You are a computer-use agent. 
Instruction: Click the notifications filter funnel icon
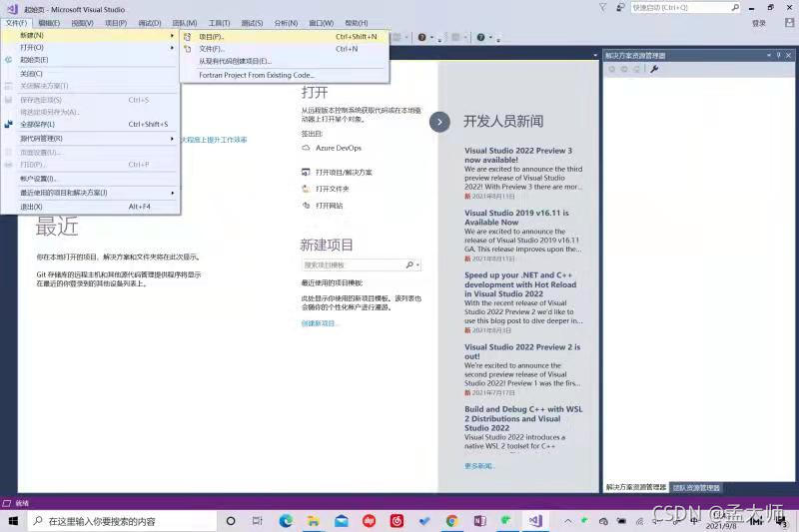coord(603,7)
